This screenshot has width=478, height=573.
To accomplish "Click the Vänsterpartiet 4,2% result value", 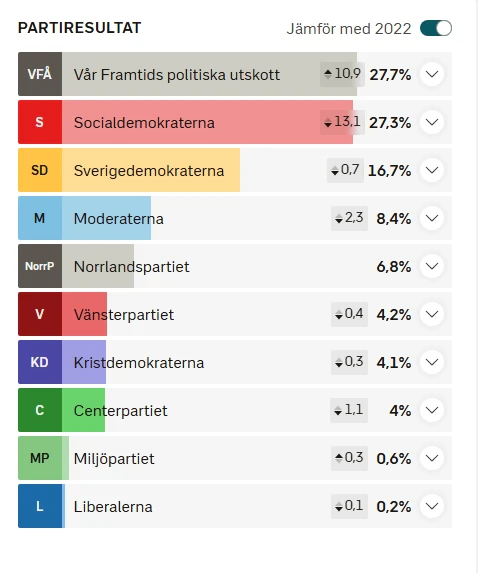I will [x=394, y=315].
